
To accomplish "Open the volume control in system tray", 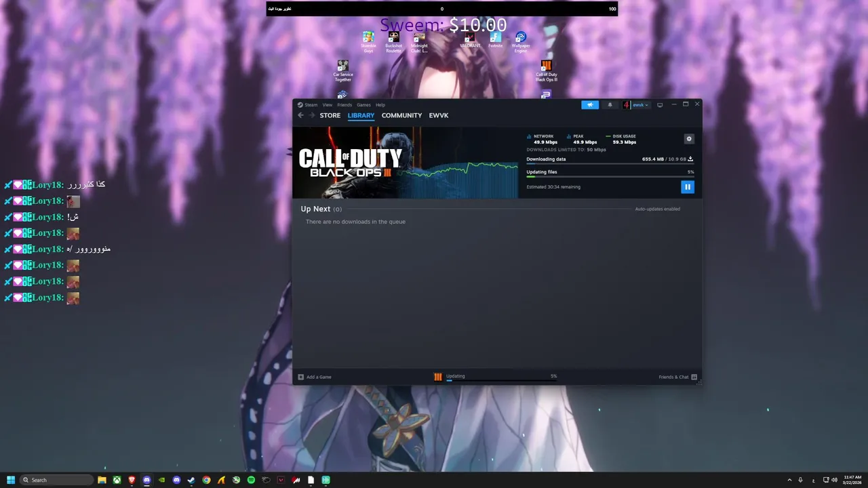I will pos(834,480).
